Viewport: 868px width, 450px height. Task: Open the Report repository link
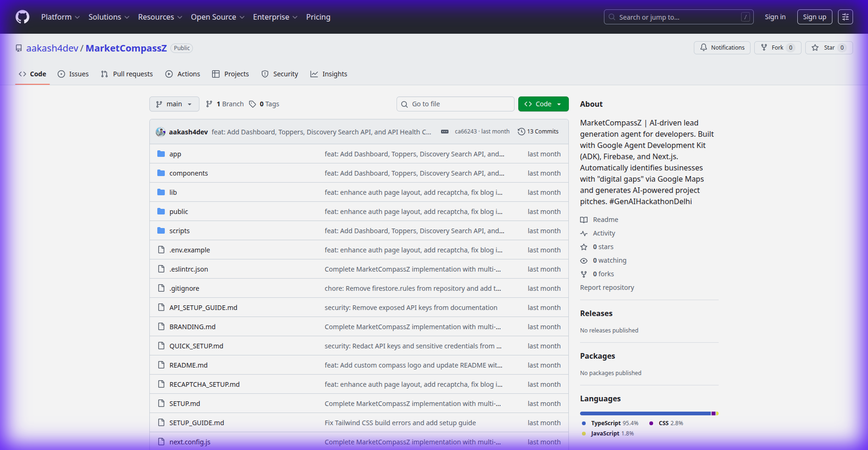click(x=607, y=288)
